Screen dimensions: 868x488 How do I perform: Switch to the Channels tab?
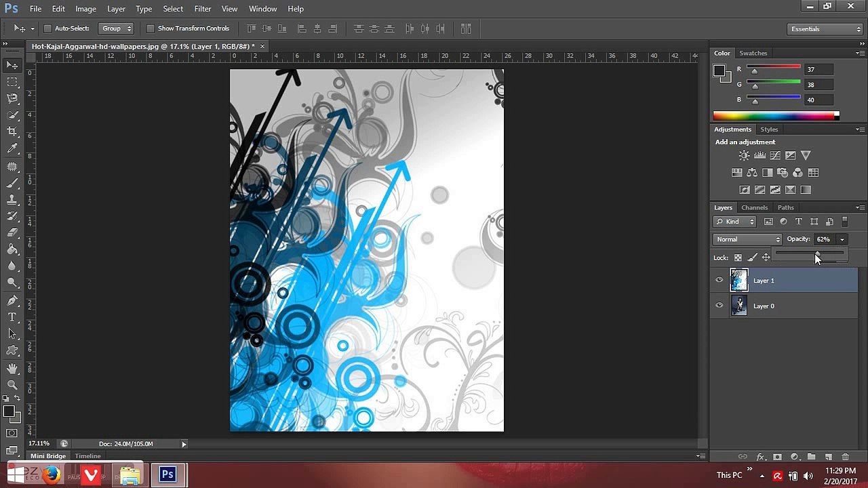[x=754, y=207]
